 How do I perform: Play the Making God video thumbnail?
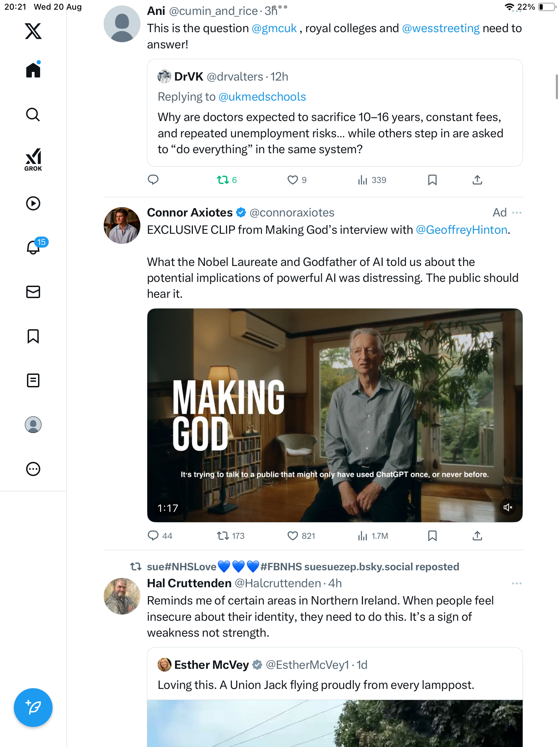point(335,415)
